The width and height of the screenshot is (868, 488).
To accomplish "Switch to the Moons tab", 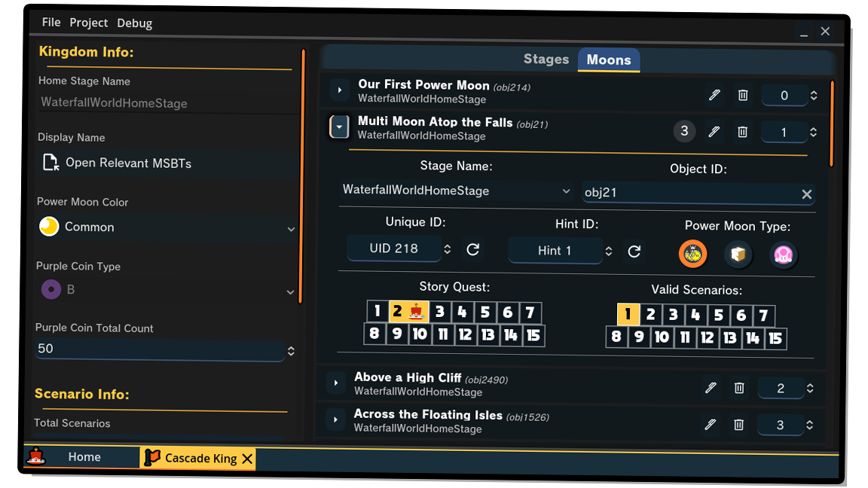I will (609, 59).
